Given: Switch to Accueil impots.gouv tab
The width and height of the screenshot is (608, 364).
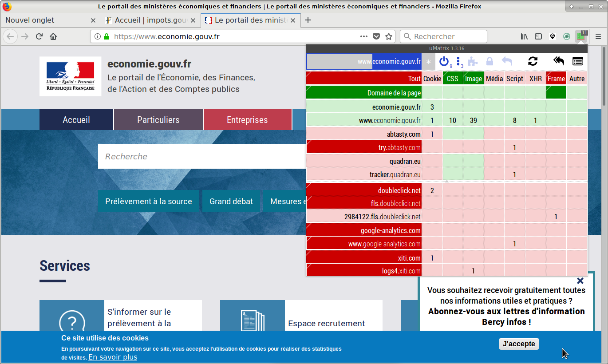Looking at the screenshot, I should click(151, 20).
